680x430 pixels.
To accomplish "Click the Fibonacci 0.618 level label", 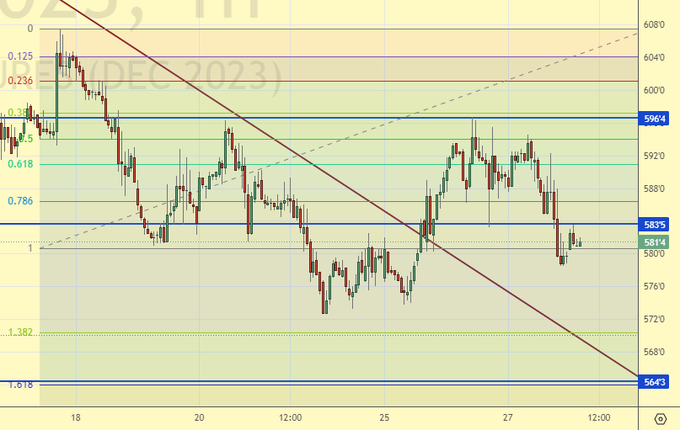I will point(21,163).
